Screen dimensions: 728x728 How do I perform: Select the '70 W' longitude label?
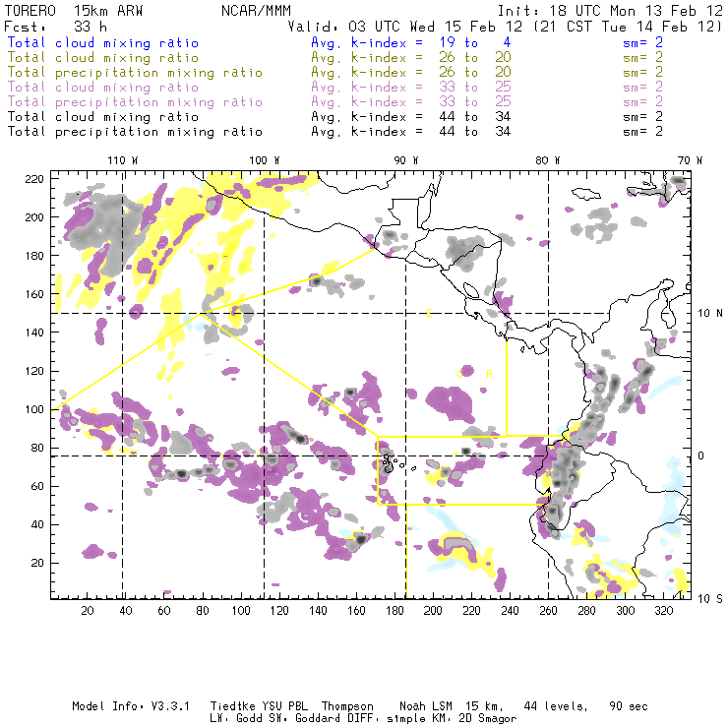690,160
